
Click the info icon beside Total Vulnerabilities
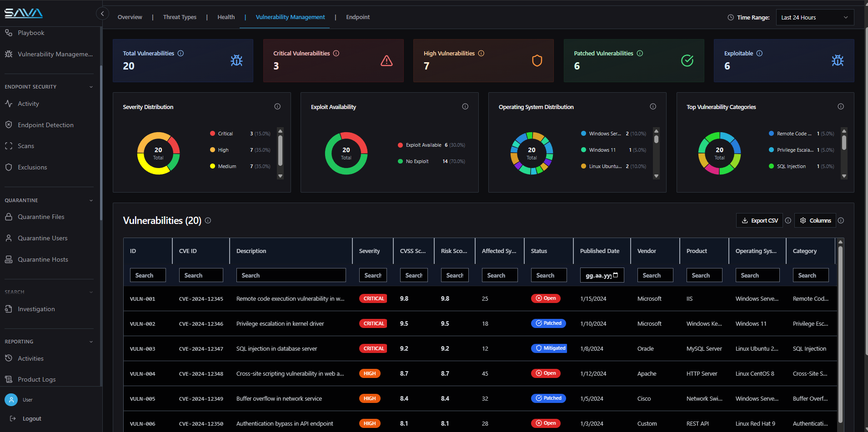[x=181, y=53]
